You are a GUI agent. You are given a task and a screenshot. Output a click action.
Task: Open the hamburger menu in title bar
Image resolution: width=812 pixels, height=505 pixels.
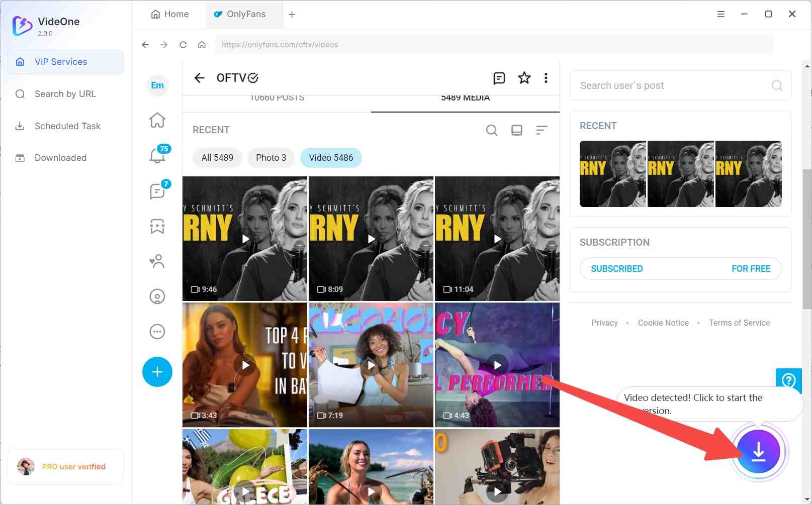pyautogui.click(x=720, y=14)
